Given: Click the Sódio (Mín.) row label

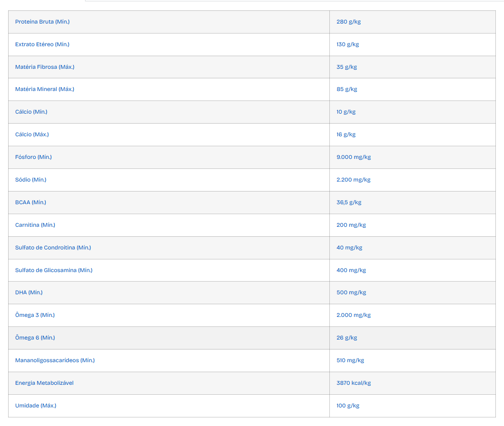Looking at the screenshot, I should [30, 180].
